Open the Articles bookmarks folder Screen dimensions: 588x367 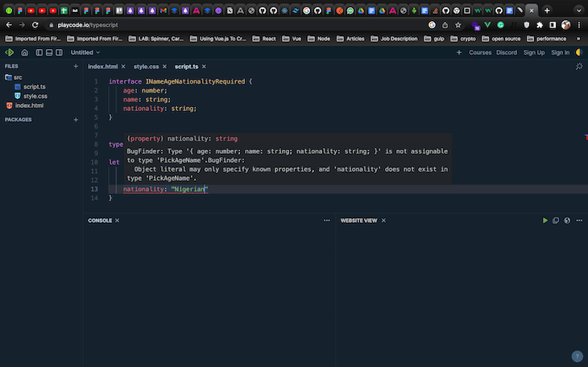click(350, 39)
